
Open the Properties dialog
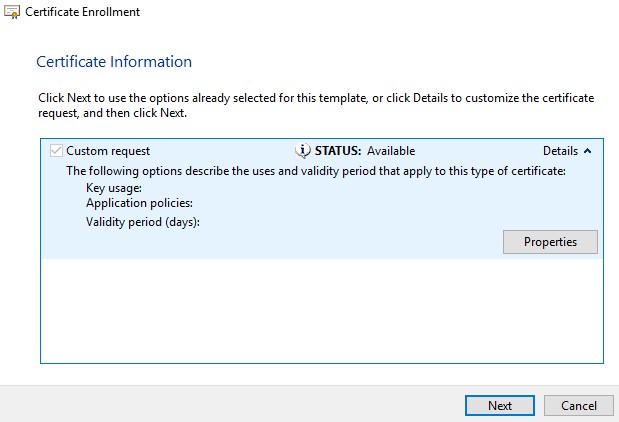(x=550, y=242)
